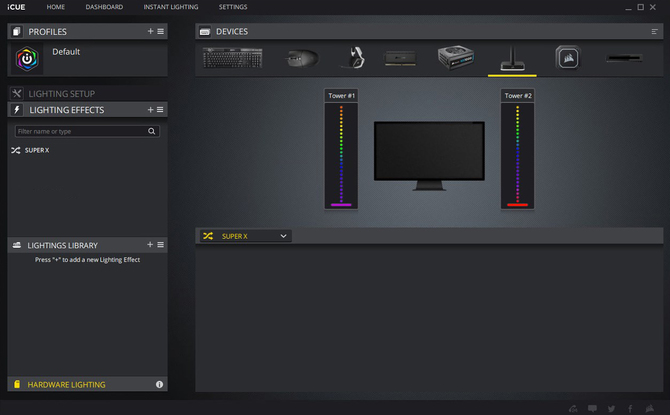Open the Profiles options menu icon
Viewport: 670px width, 415px height.
point(161,31)
